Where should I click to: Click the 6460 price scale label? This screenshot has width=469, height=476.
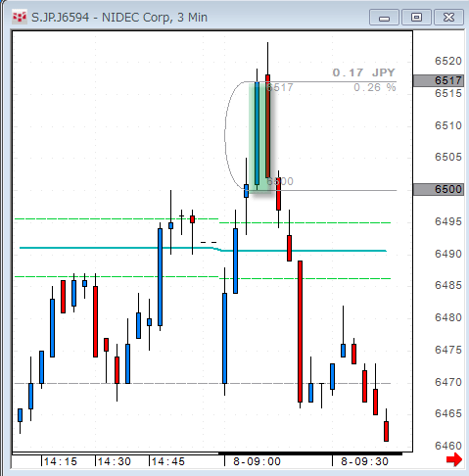[x=448, y=446]
